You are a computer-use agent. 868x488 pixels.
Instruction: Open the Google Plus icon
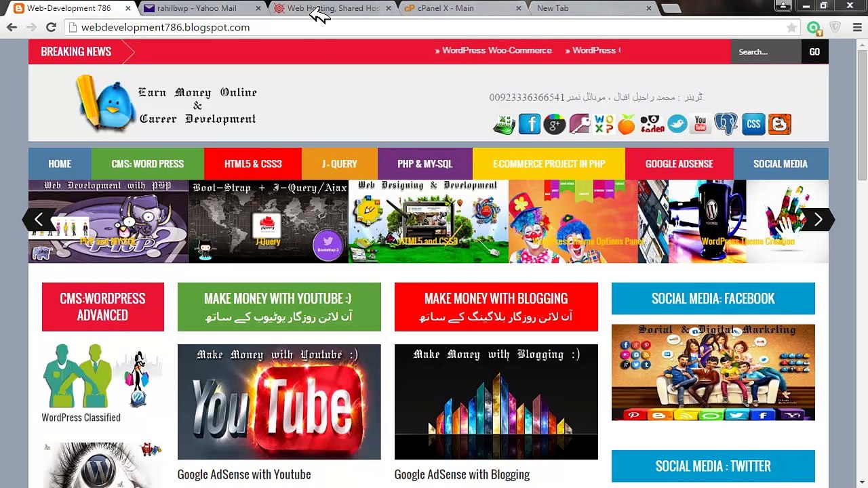click(x=554, y=125)
